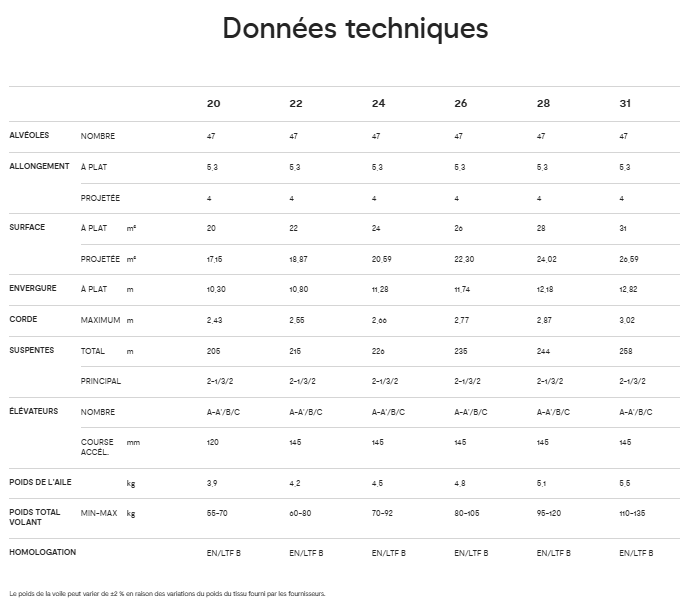Select the size 26 column header
This screenshot has height=604, width=680.
point(460,104)
